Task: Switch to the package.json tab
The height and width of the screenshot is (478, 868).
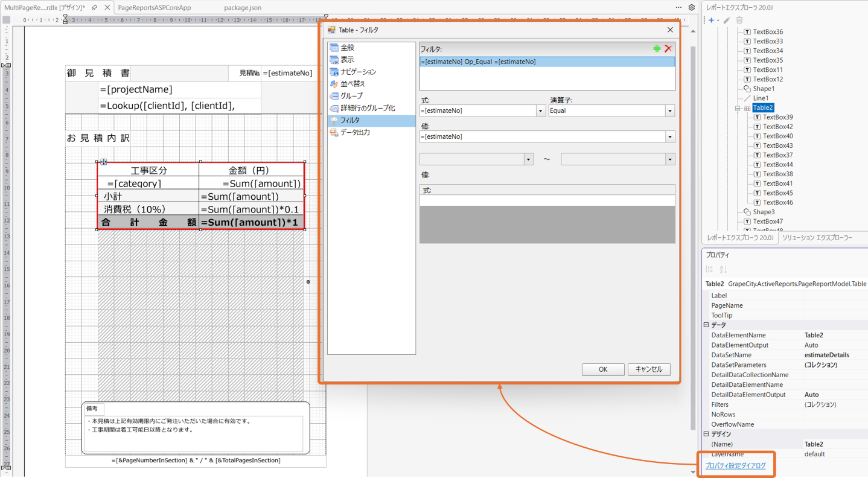Action: point(243,8)
